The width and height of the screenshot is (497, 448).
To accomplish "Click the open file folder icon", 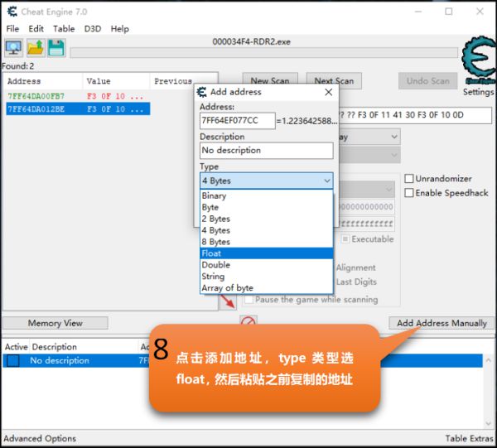I will point(36,48).
